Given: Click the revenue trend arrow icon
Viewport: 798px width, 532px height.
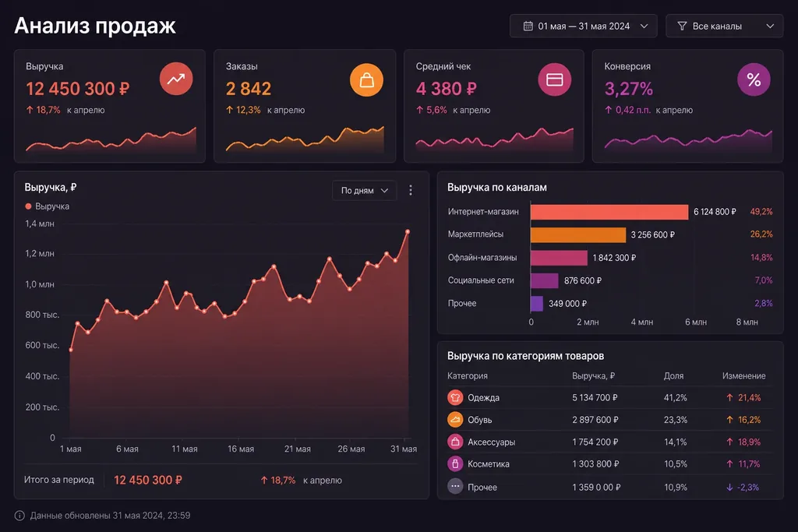Looking at the screenshot, I should (176, 79).
